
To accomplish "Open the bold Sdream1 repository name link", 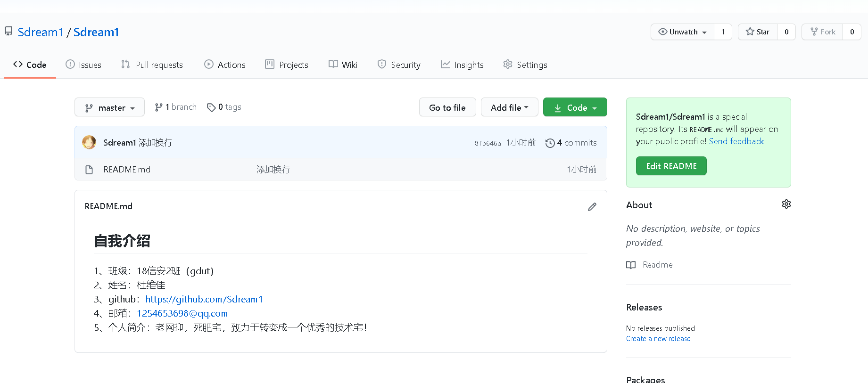I will tap(96, 32).
